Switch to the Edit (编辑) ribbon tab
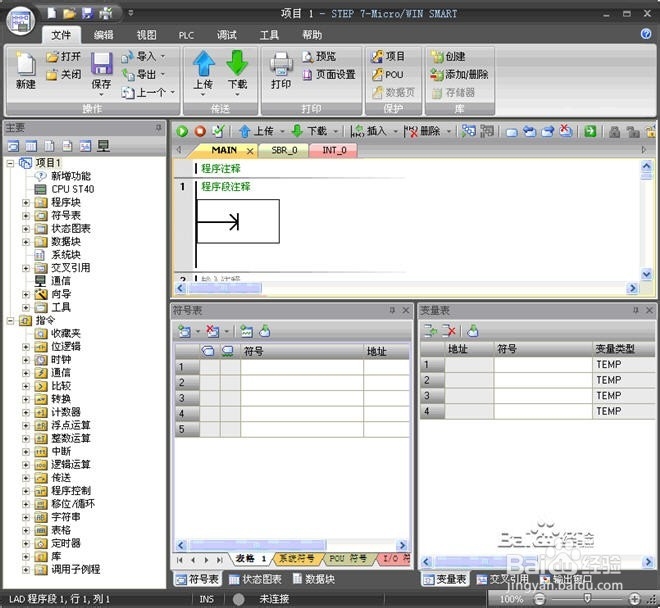660x608 pixels. (x=104, y=35)
